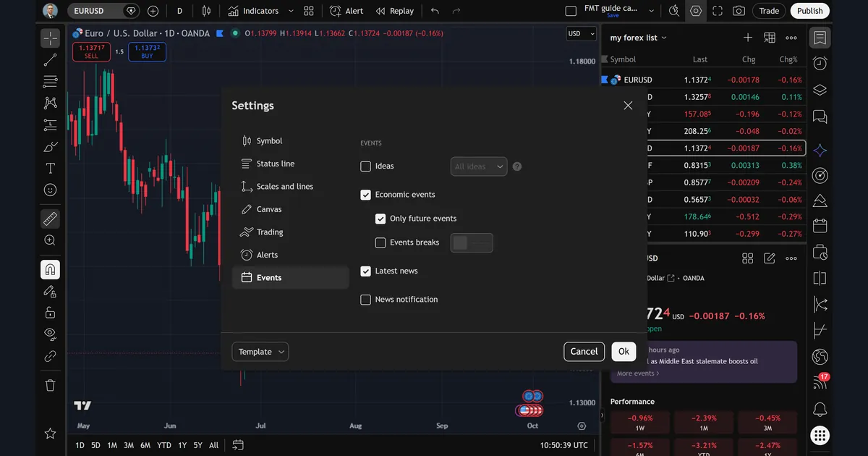Add symbol to my forex list
This screenshot has width=868, height=456.
click(748, 38)
